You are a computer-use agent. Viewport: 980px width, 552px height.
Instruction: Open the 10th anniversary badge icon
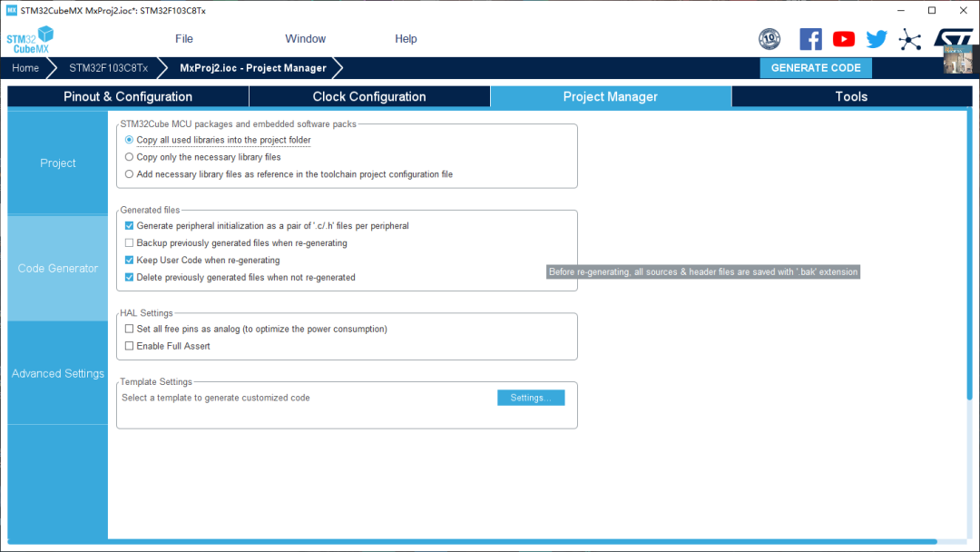769,39
